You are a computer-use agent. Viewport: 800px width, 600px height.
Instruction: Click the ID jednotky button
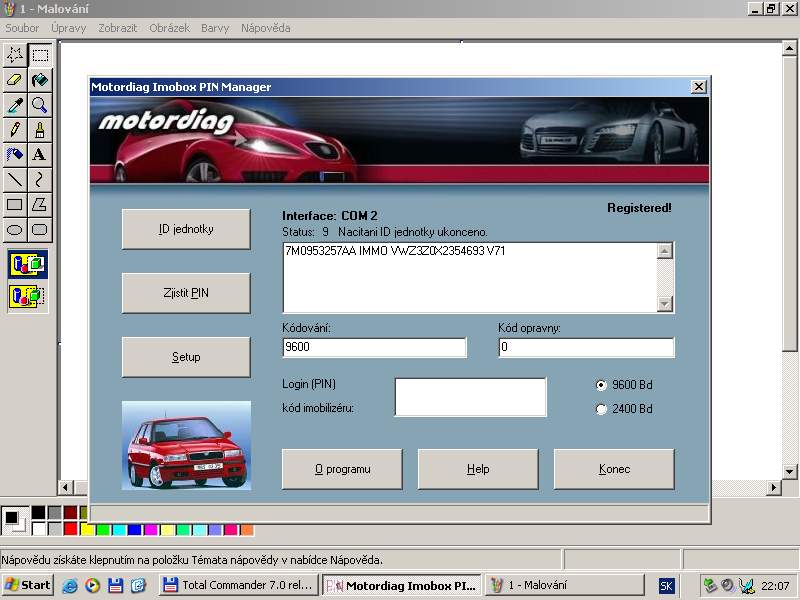click(x=186, y=229)
